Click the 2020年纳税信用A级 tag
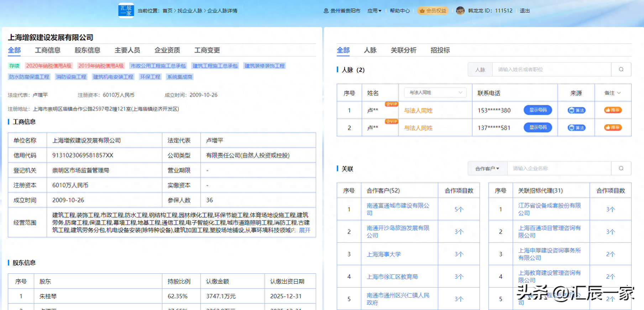The image size is (644, 310). click(x=49, y=66)
